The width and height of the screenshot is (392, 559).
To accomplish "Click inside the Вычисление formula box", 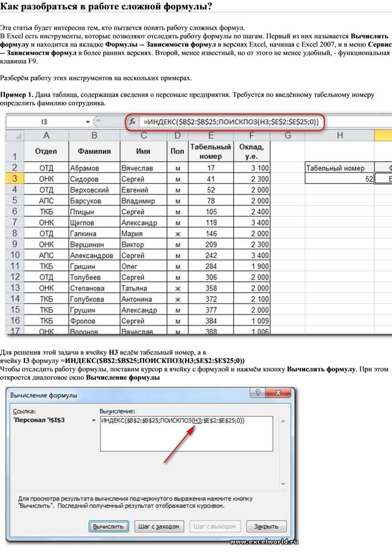I will 186,434.
